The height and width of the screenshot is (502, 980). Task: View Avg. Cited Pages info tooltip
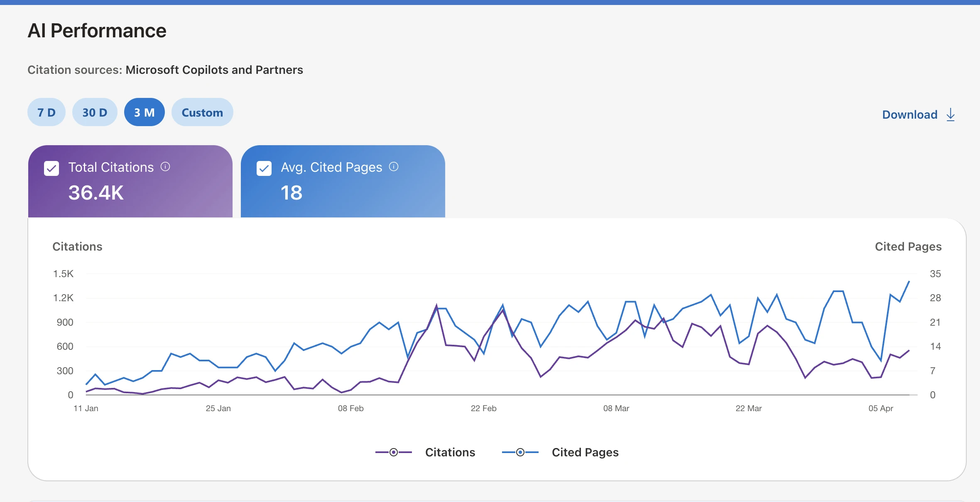click(x=394, y=167)
